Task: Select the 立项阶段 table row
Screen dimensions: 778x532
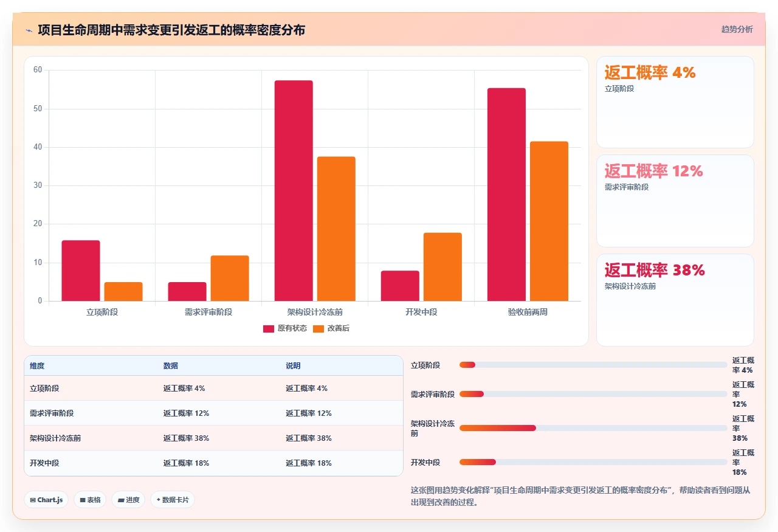Action: (x=213, y=388)
